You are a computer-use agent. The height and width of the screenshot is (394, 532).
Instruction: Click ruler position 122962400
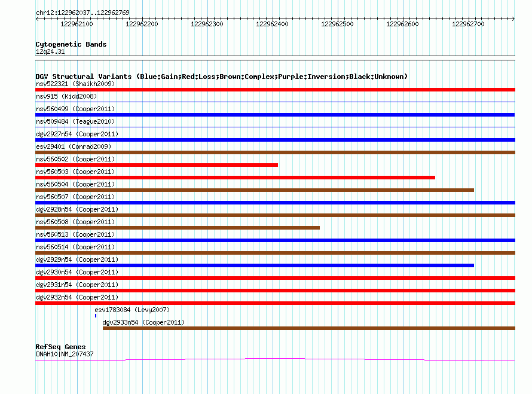[x=272, y=24]
